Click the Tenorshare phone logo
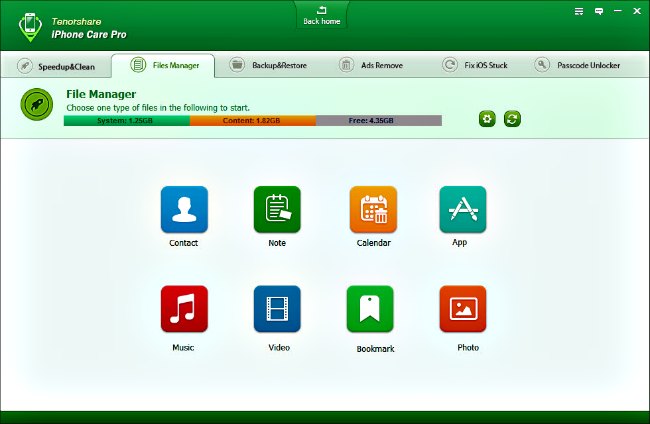 pyautogui.click(x=30, y=27)
